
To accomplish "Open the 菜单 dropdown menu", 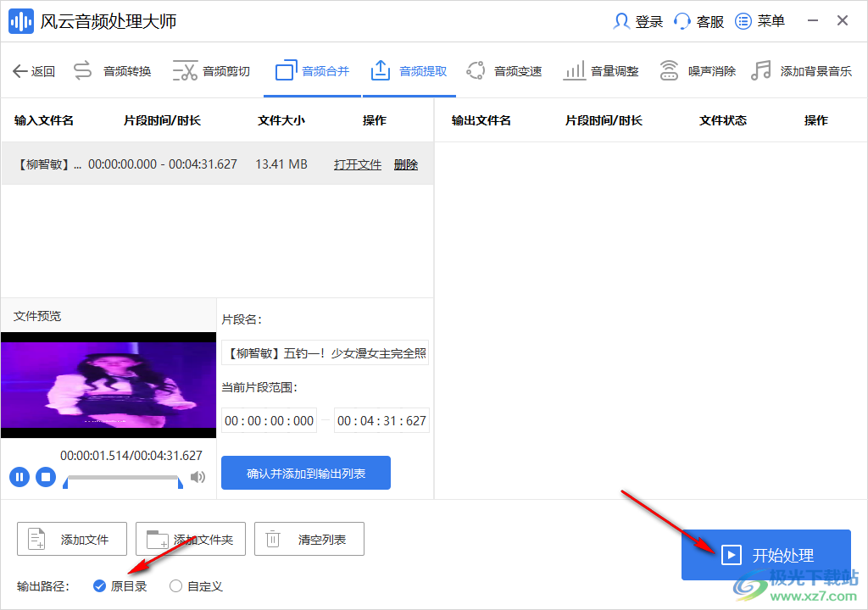I will 759,21.
